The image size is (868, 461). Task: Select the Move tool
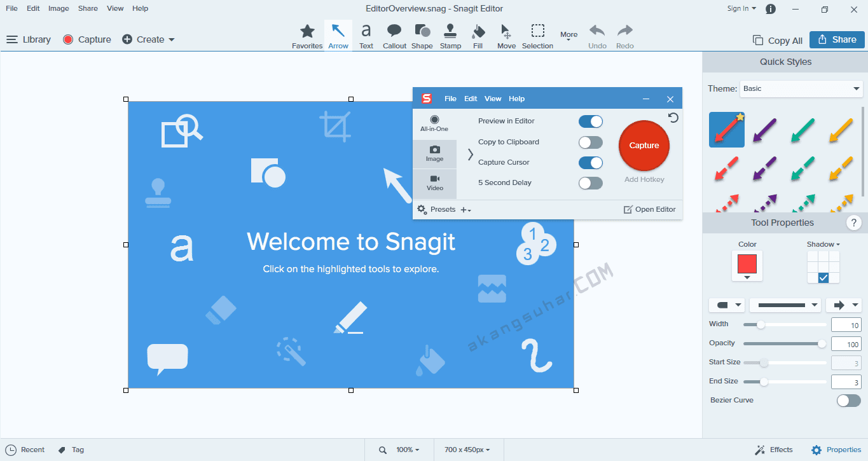pos(506,36)
